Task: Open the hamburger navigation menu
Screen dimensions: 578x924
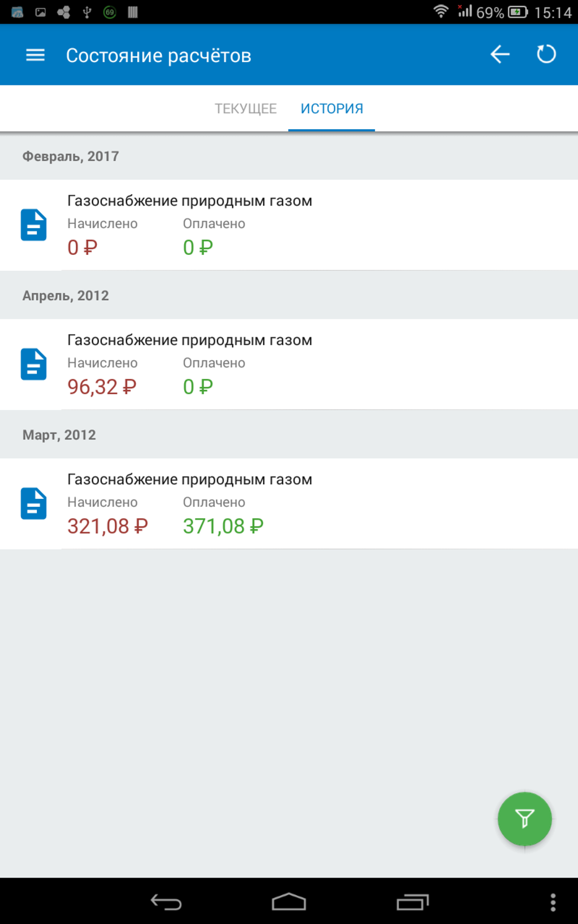Action: [x=35, y=55]
